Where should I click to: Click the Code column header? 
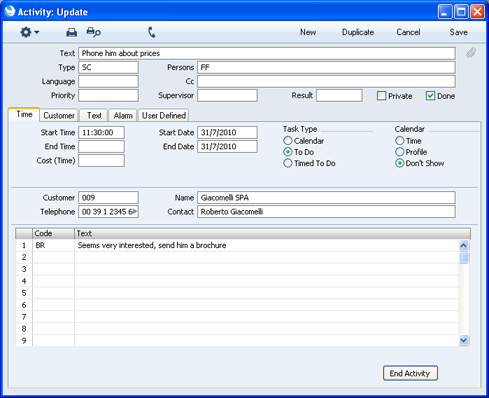tap(53, 233)
